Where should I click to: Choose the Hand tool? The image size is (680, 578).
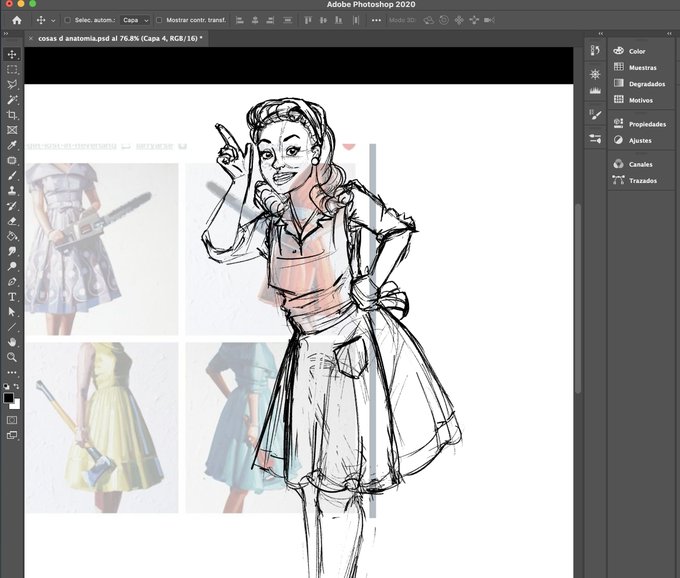[x=12, y=342]
